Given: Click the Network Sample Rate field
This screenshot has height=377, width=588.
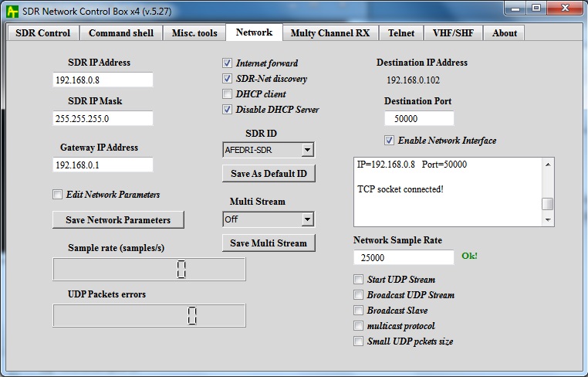Looking at the screenshot, I should (x=404, y=258).
